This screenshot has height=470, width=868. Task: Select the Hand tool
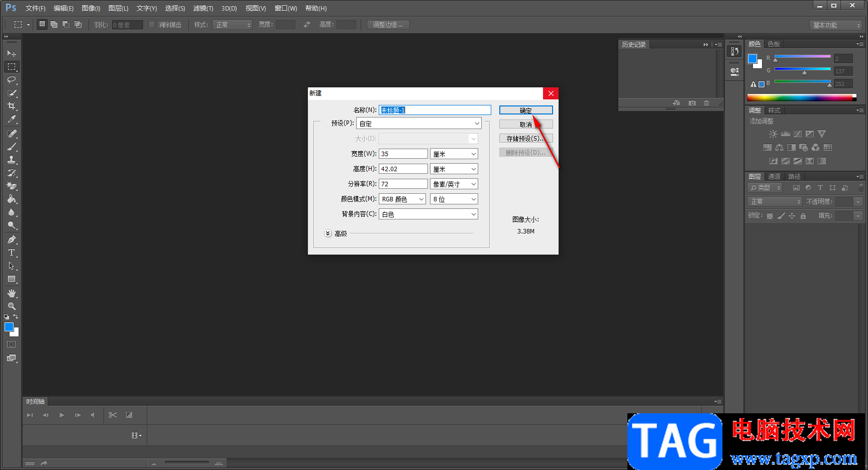coord(12,293)
